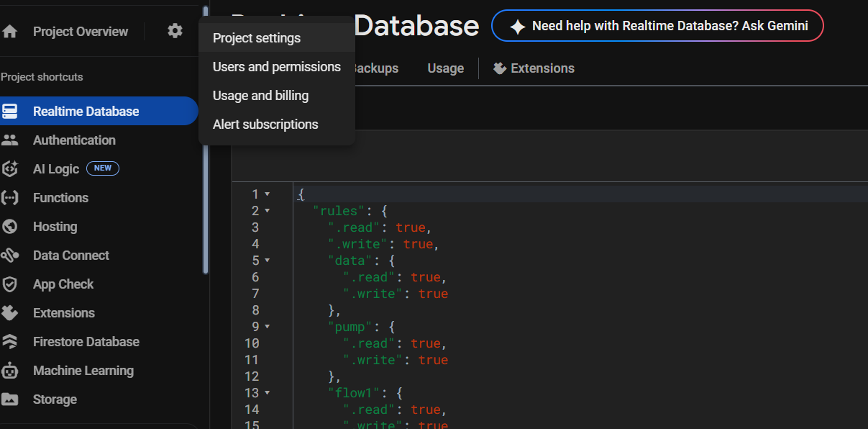Switch to the Usage tab
The height and width of the screenshot is (429, 868).
[x=445, y=68]
